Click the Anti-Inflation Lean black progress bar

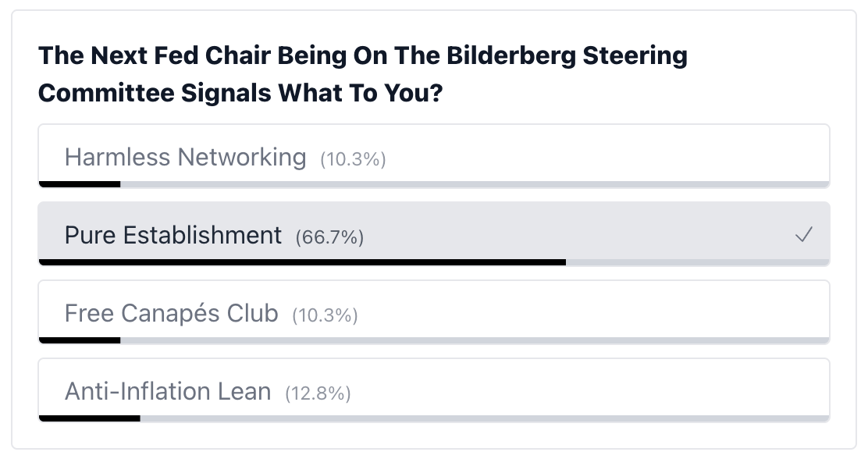(89, 418)
